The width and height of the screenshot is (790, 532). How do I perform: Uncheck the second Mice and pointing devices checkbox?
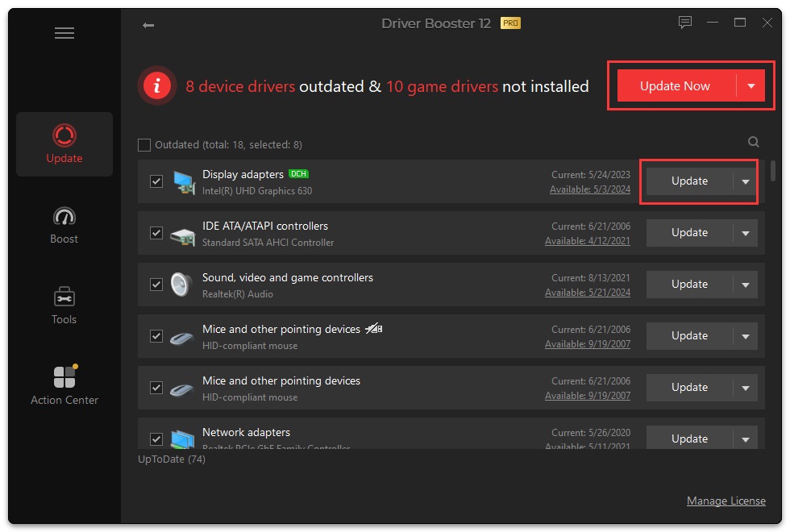coord(156,388)
